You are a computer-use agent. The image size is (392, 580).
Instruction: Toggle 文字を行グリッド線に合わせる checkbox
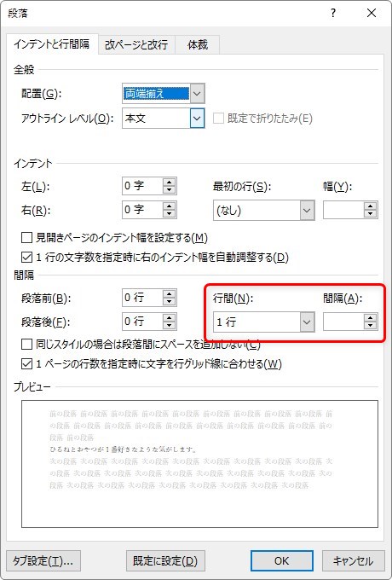(x=26, y=364)
